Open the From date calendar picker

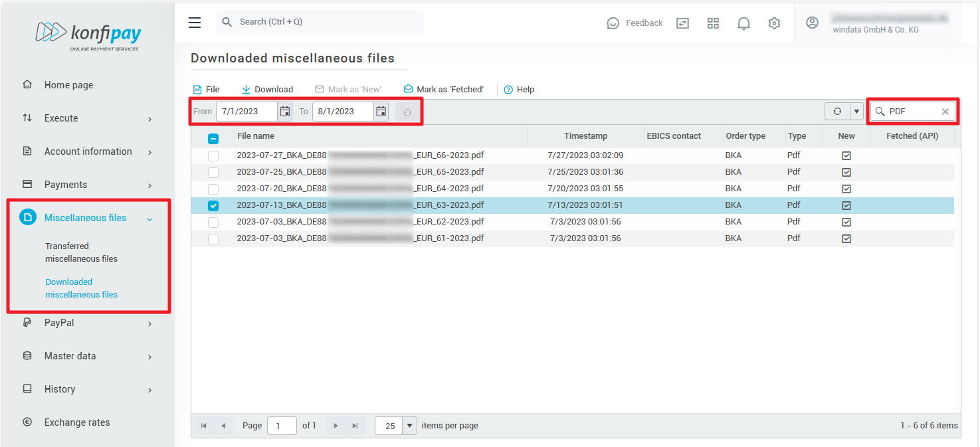coord(284,112)
